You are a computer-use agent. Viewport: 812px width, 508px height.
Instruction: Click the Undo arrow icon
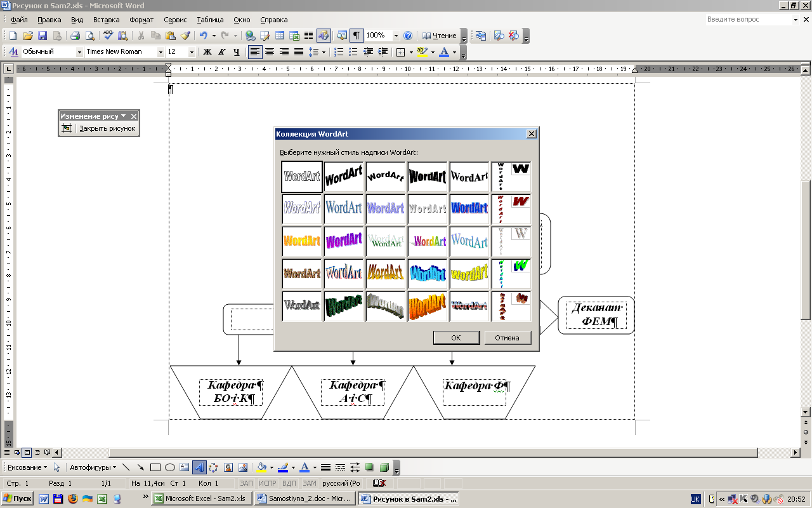(203, 36)
